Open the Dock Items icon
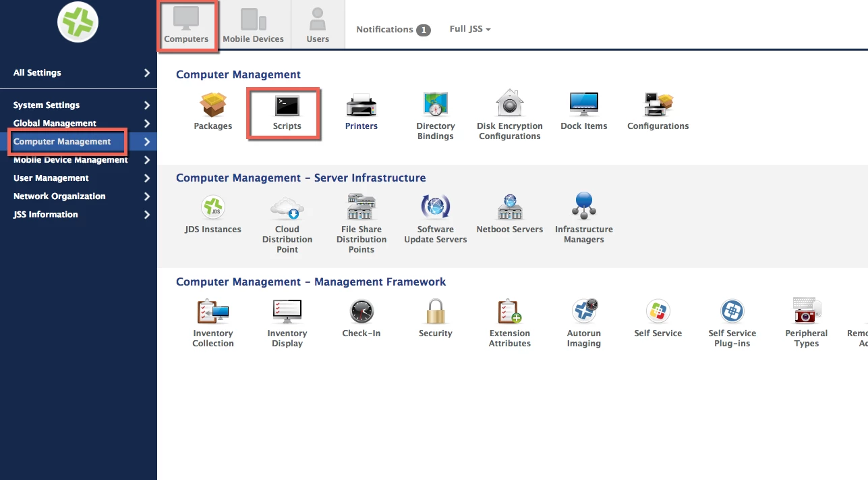 point(584,105)
